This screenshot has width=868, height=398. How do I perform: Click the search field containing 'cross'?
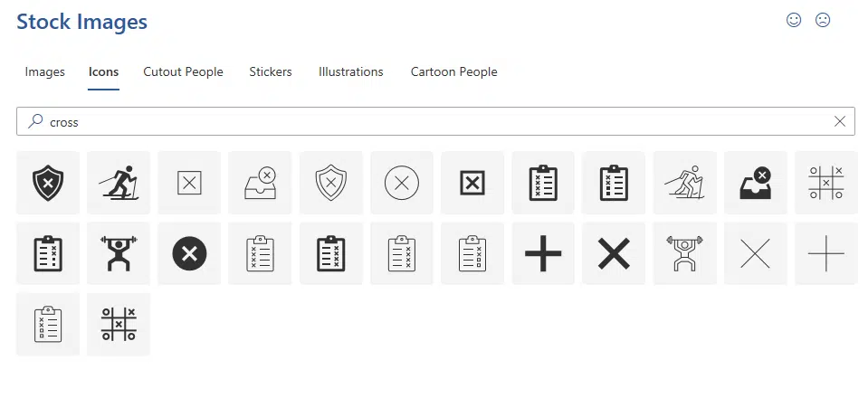435,121
